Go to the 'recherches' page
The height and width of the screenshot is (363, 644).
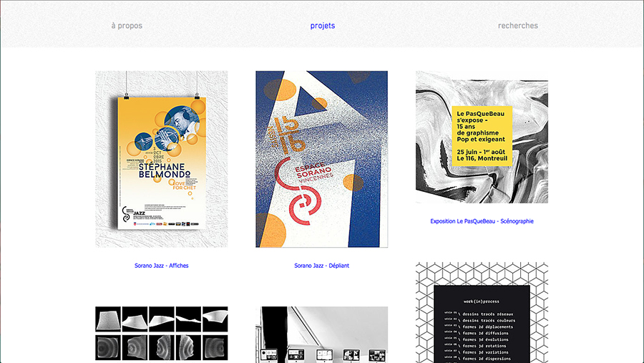517,26
